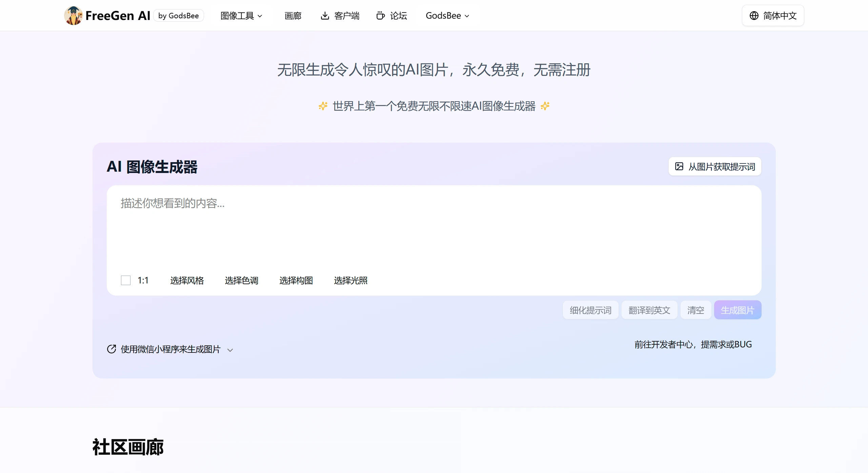The image size is (868, 473).
Task: Click the 生成图片 generate button
Action: [x=738, y=310]
